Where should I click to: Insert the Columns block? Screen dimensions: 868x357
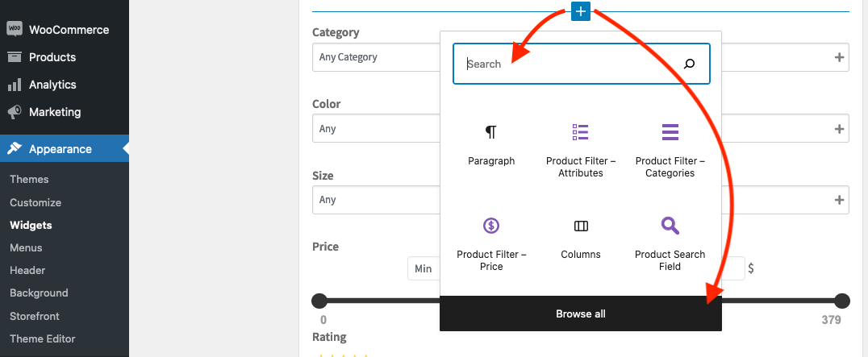tap(581, 239)
